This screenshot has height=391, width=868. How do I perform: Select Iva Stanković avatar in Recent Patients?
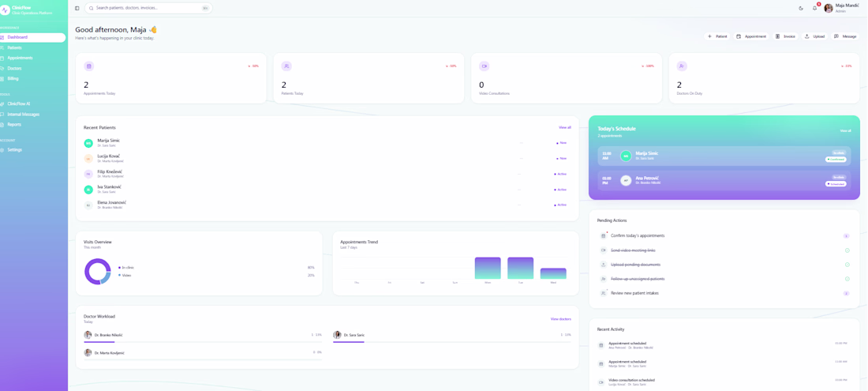click(x=88, y=190)
